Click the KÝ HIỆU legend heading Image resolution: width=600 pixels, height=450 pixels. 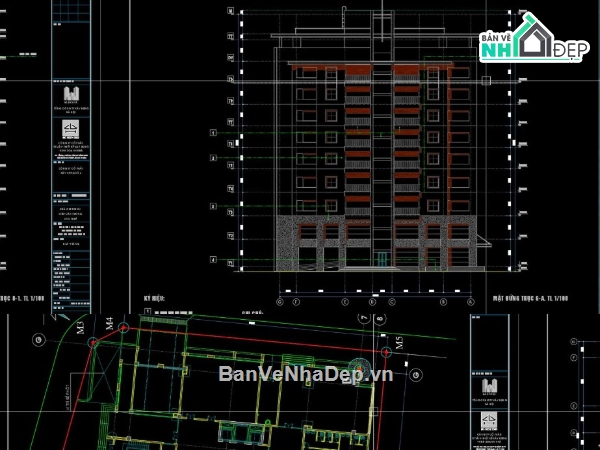tap(154, 298)
